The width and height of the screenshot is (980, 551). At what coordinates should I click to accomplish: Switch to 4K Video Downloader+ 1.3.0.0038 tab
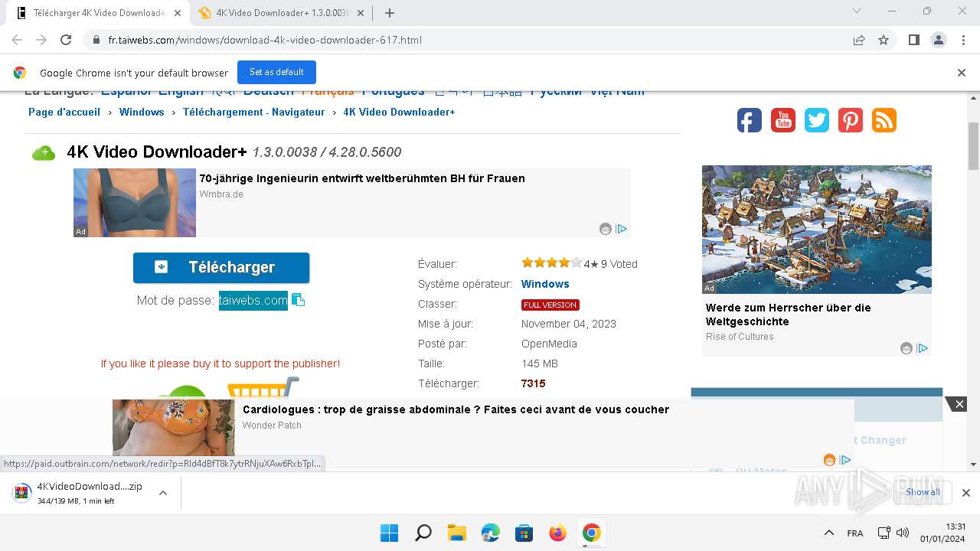281,13
